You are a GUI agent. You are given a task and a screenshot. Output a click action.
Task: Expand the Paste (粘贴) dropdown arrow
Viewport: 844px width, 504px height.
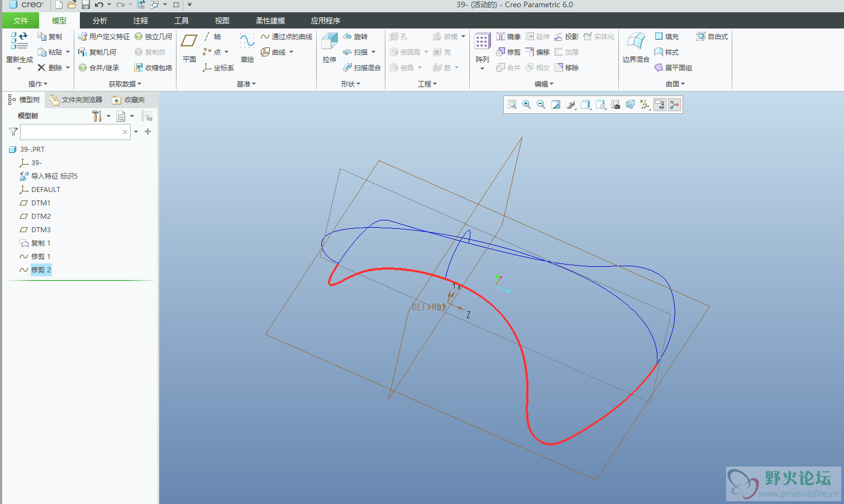[68, 52]
